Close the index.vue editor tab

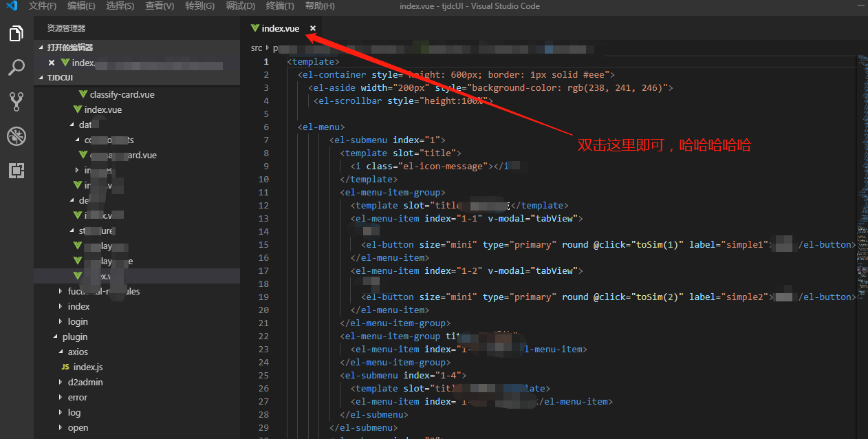[x=313, y=28]
